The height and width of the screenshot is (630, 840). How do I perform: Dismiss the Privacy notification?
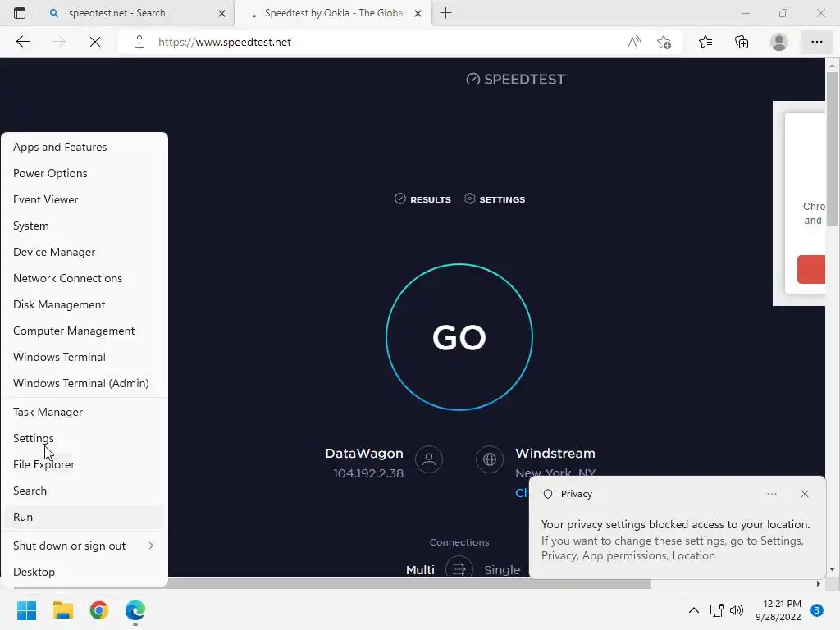pos(804,494)
